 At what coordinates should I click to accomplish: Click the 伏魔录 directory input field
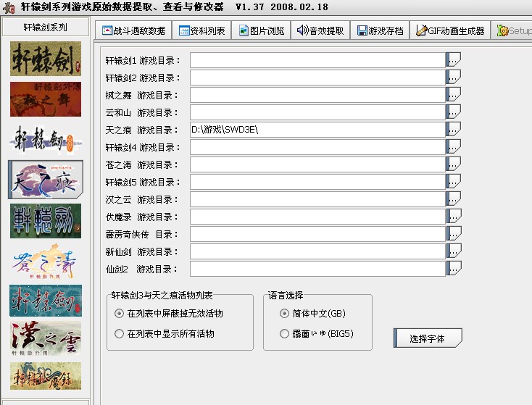(x=317, y=217)
